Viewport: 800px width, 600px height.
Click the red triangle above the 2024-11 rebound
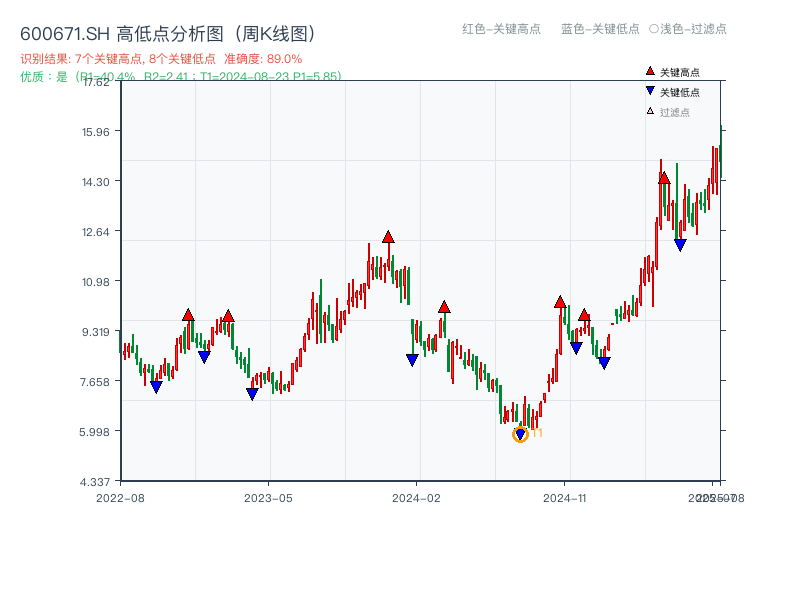[559, 300]
